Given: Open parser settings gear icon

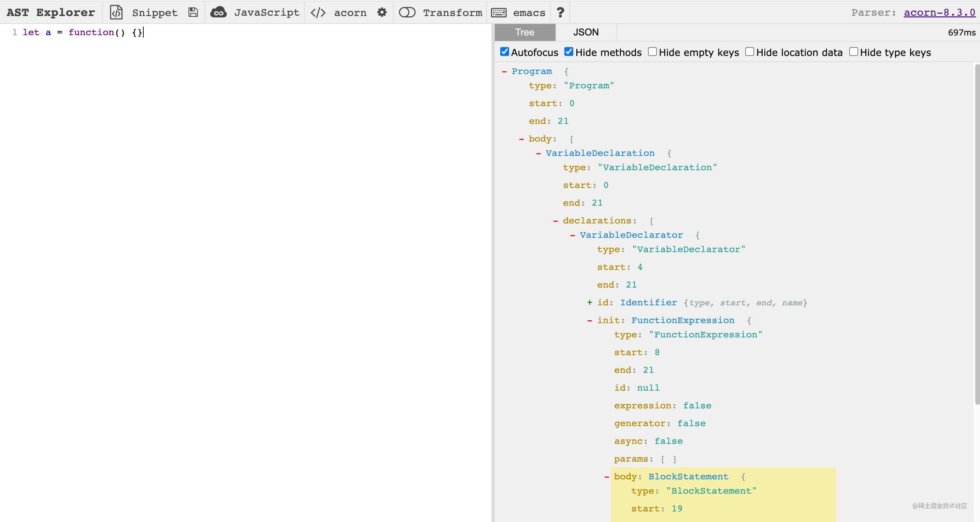Looking at the screenshot, I should 381,13.
